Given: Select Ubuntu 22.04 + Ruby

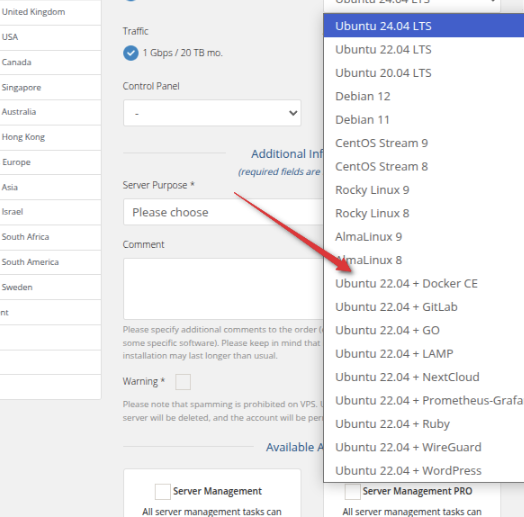Looking at the screenshot, I should tap(424, 424).
